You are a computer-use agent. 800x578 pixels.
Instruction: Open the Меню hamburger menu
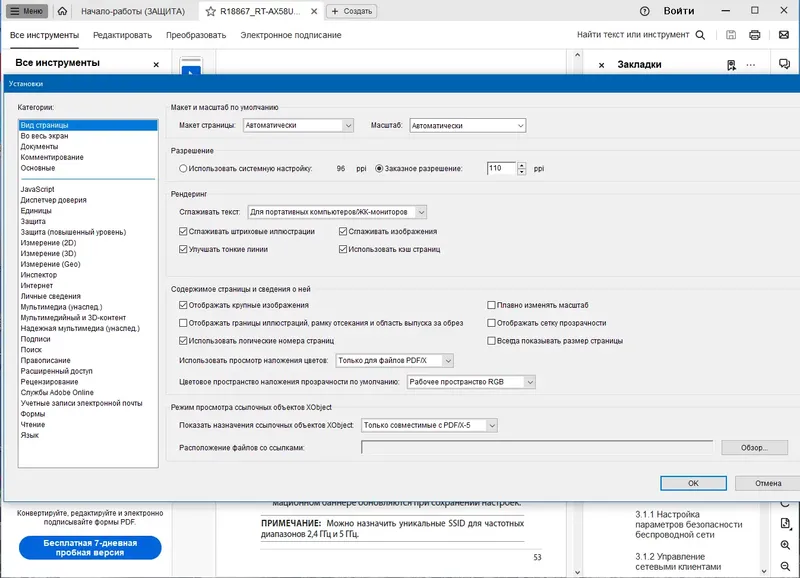click(27, 11)
